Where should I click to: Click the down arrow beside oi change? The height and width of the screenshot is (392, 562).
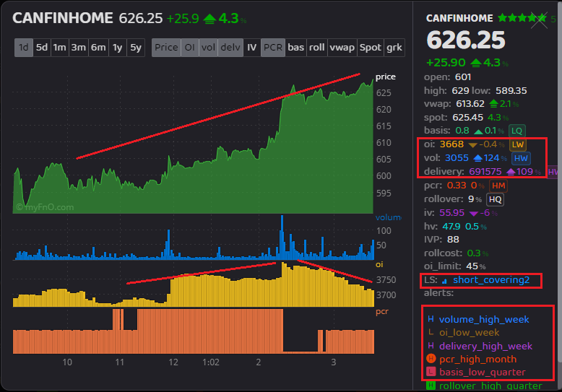(472, 145)
